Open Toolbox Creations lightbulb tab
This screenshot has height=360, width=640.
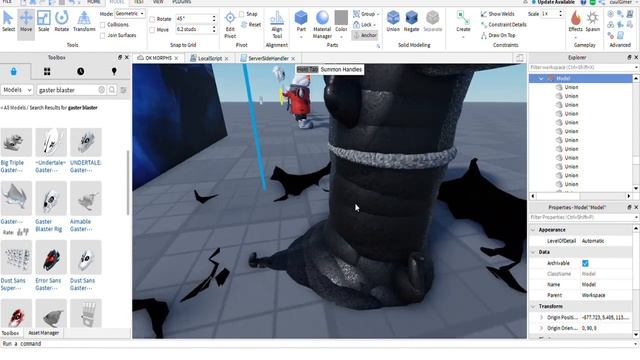[x=114, y=72]
